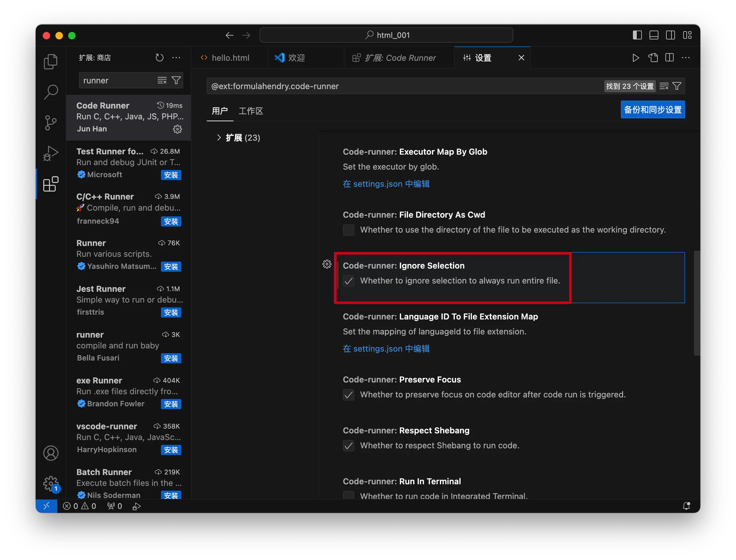Open the Run and Debug view
Image resolution: width=736 pixels, height=560 pixels.
click(x=51, y=153)
